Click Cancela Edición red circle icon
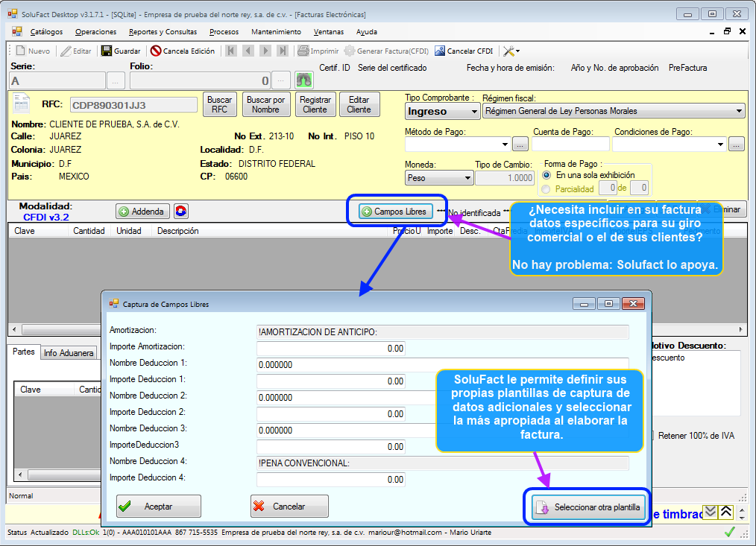Image resolution: width=756 pixels, height=546 pixels. pyautogui.click(x=156, y=51)
